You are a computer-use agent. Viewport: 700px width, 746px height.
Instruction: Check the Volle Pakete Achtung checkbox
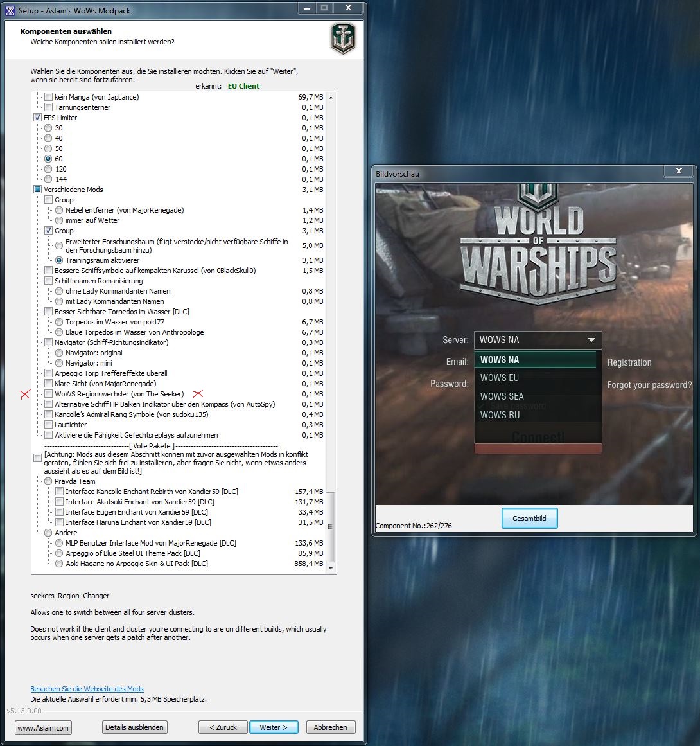click(37, 457)
